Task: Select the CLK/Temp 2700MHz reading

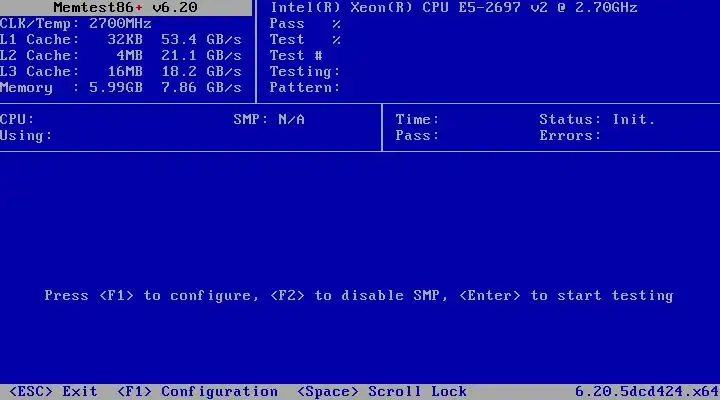Action: [76, 23]
